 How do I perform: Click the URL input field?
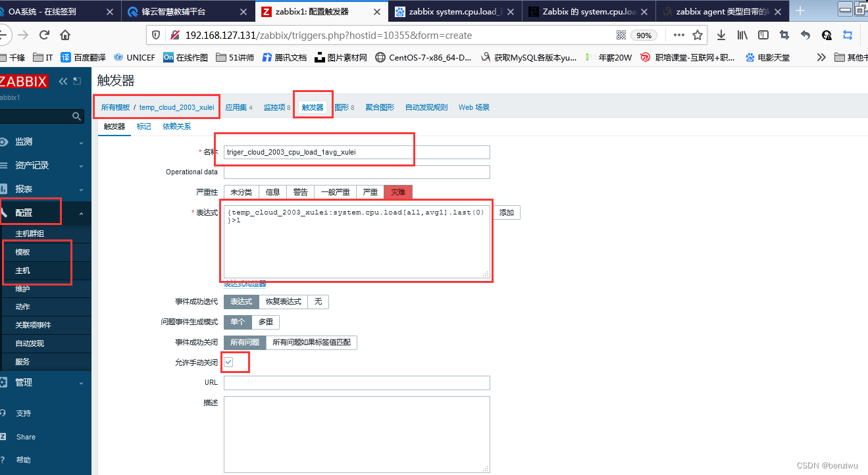[357, 382]
